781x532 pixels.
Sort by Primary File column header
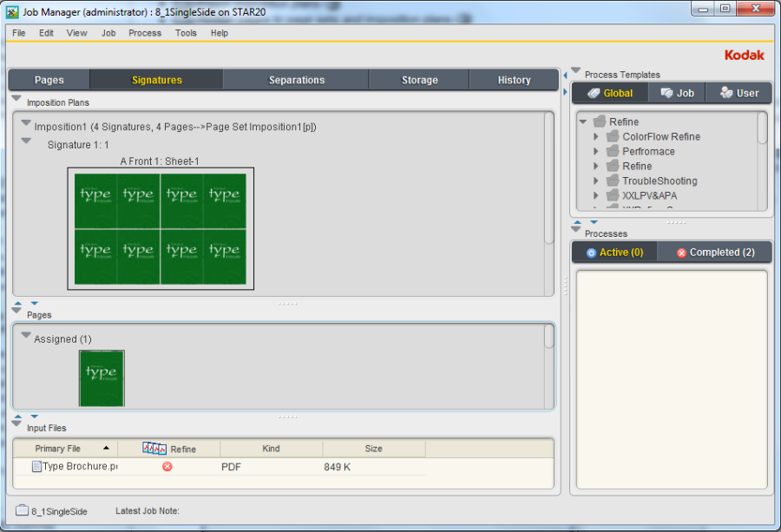point(58,449)
